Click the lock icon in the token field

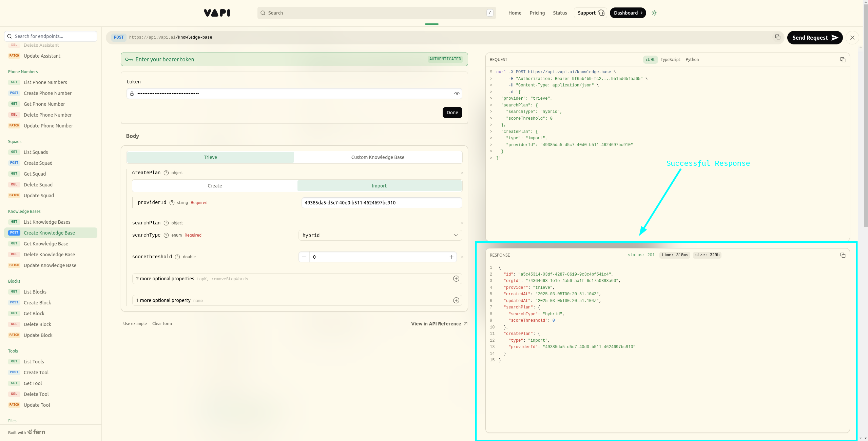coord(132,94)
